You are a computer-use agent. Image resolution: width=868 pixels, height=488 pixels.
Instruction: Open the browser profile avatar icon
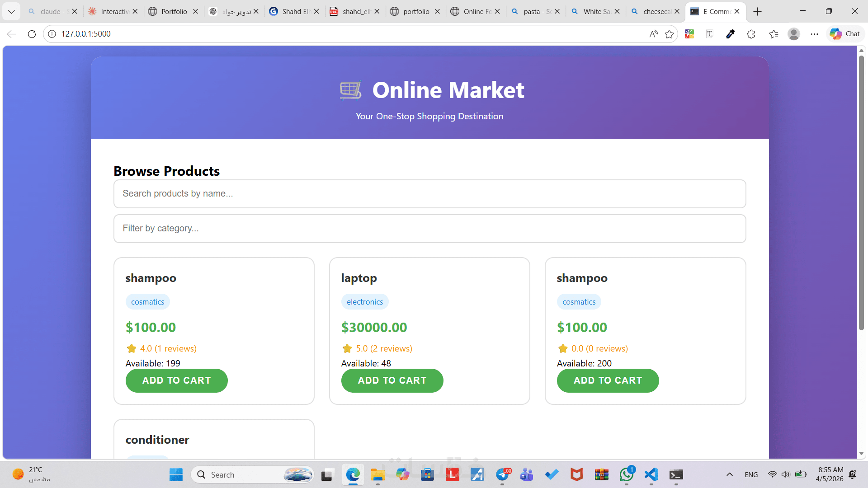pos(794,34)
